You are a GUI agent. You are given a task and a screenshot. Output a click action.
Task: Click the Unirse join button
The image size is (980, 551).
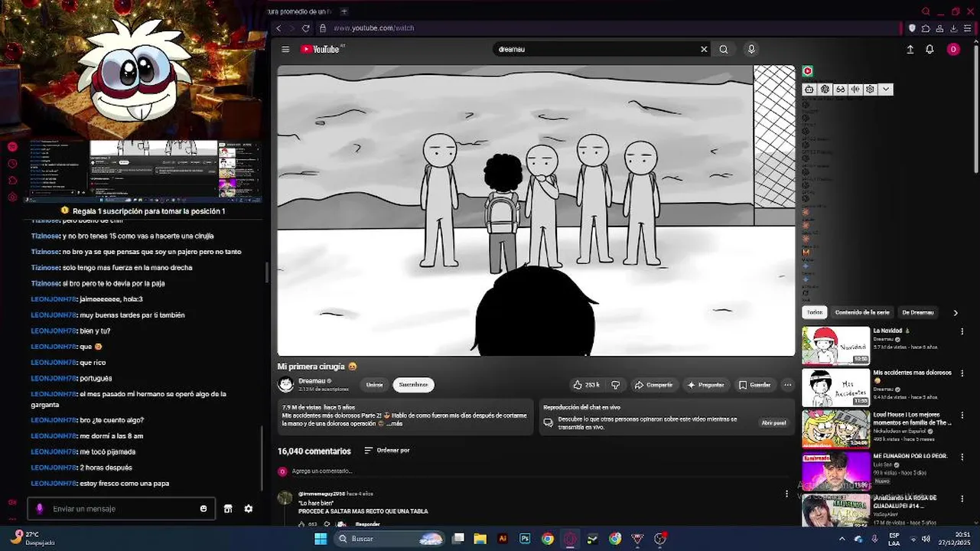pyautogui.click(x=374, y=385)
